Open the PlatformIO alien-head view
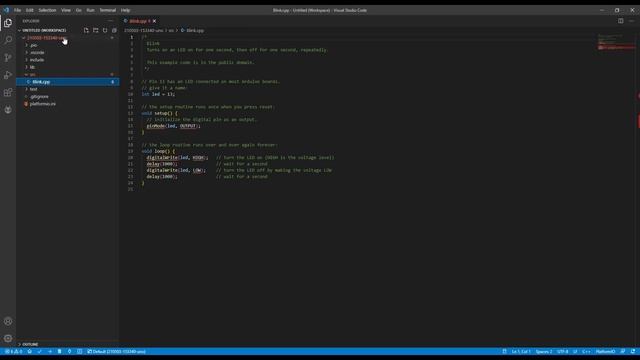 coord(8,109)
